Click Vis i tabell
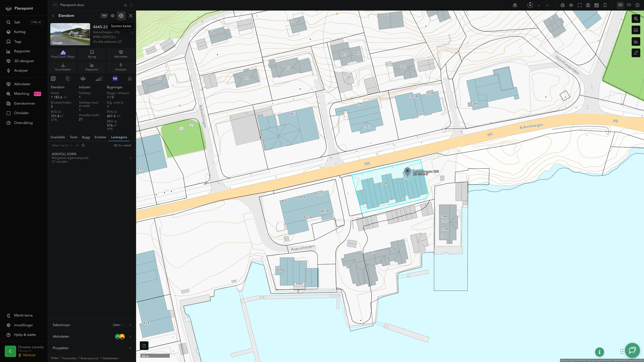Image resolution: width=644 pixels, height=362 pixels. point(123,145)
